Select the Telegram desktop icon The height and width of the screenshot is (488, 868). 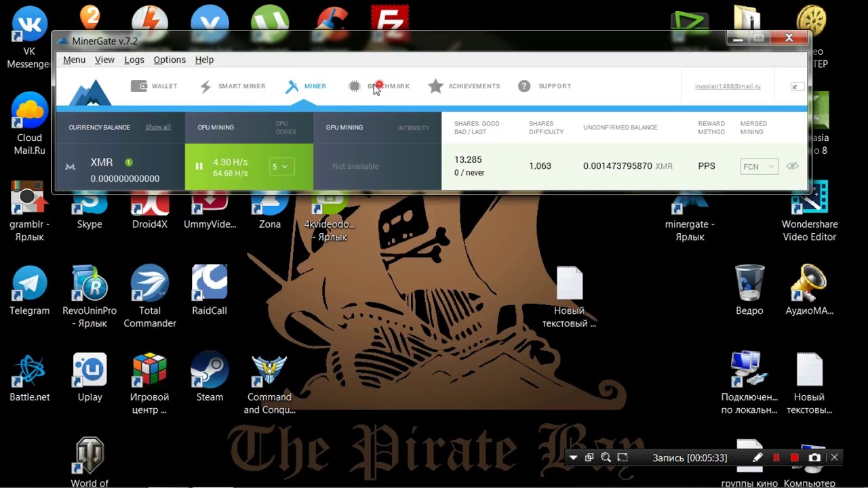[x=30, y=290]
